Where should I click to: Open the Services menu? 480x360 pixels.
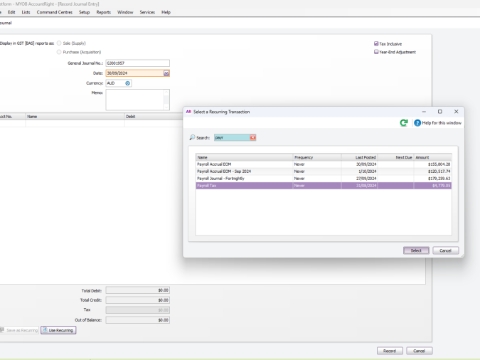147,12
